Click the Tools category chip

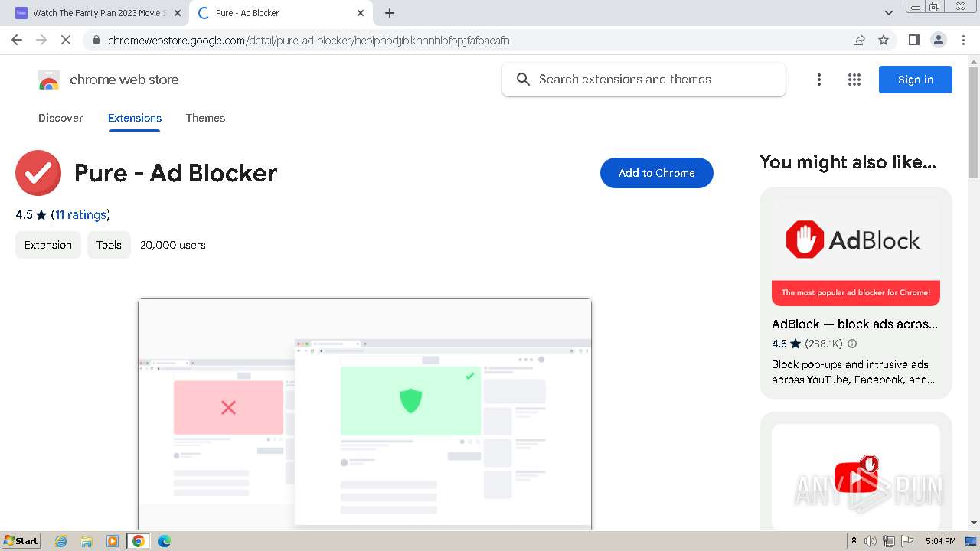pyautogui.click(x=109, y=245)
